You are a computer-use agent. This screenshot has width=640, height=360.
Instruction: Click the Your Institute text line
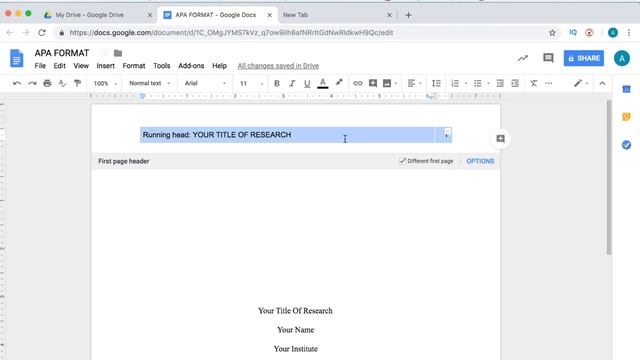(296, 349)
